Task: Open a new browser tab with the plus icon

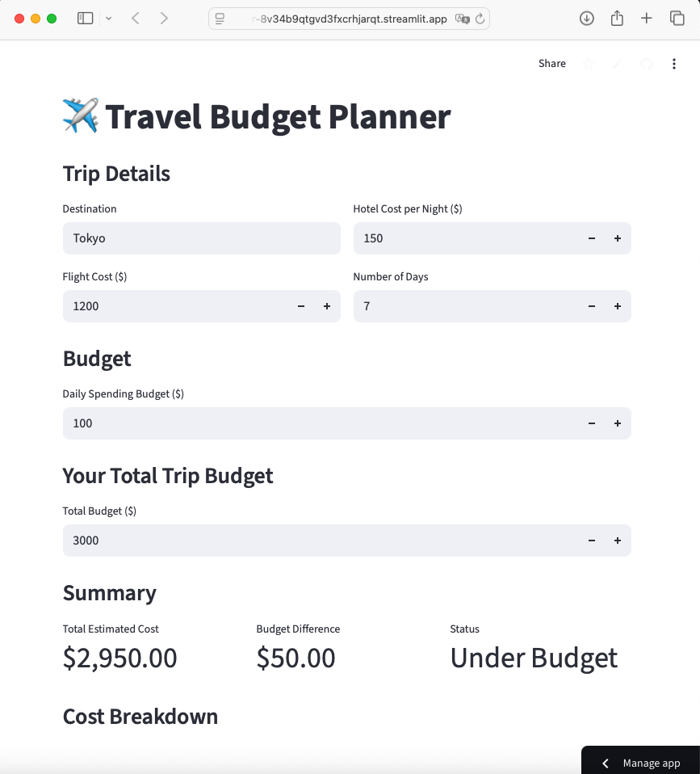Action: tap(646, 18)
